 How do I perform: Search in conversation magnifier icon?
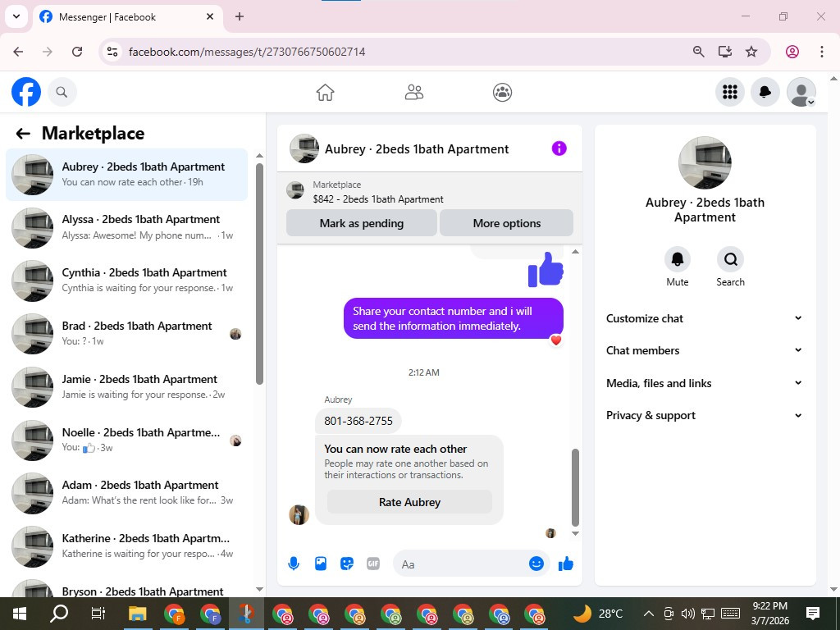pyautogui.click(x=730, y=259)
